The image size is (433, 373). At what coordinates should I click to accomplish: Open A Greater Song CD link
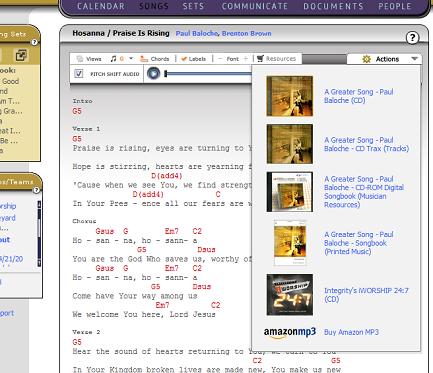[359, 96]
